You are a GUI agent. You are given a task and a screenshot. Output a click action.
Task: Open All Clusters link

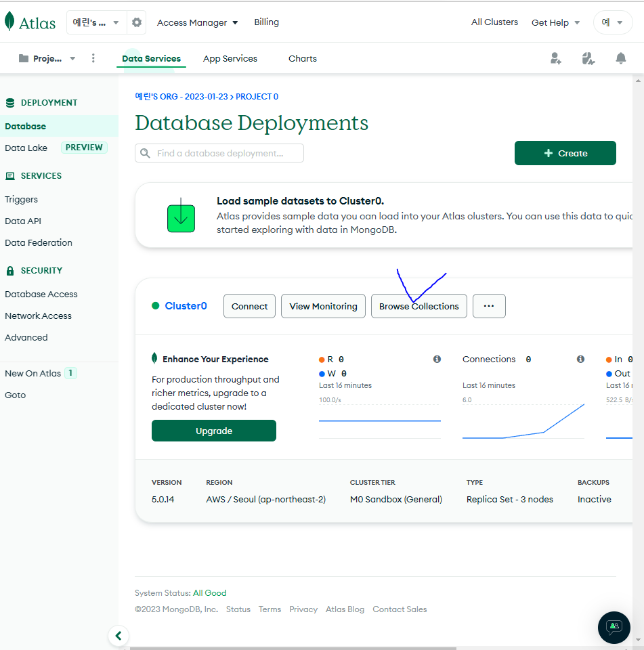click(494, 22)
